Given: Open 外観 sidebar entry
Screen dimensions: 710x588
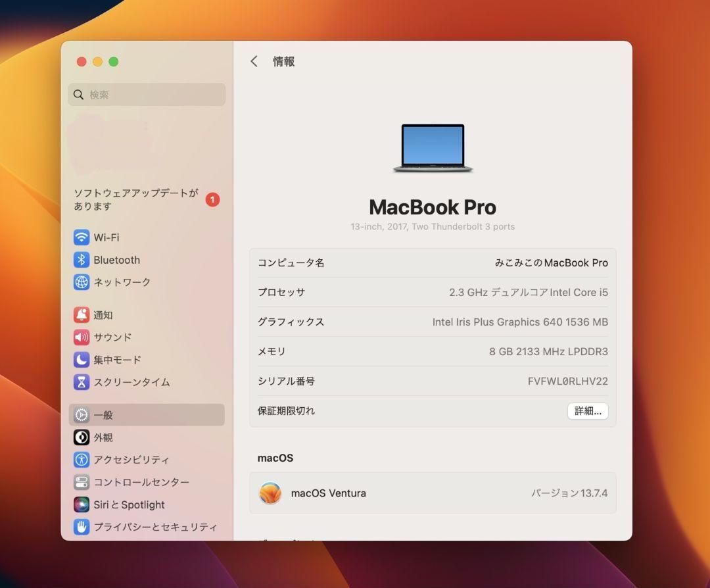Looking at the screenshot, I should coord(147,437).
